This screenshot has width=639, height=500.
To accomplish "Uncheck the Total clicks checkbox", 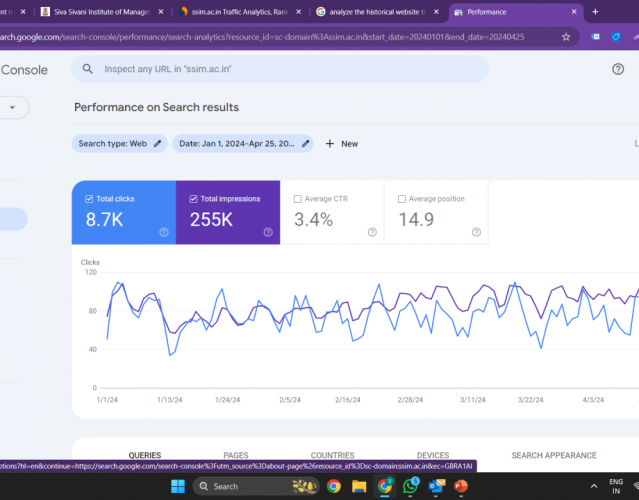I will pyautogui.click(x=90, y=199).
